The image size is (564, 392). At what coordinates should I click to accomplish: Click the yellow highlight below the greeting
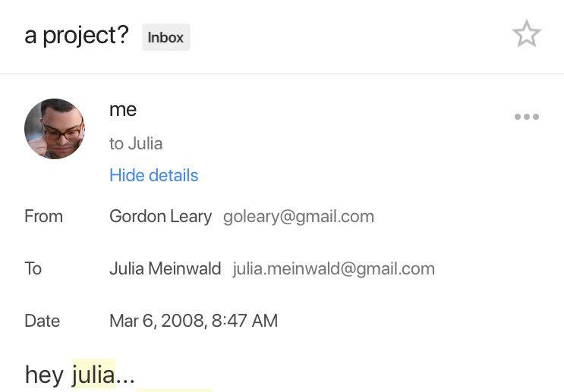(175, 390)
